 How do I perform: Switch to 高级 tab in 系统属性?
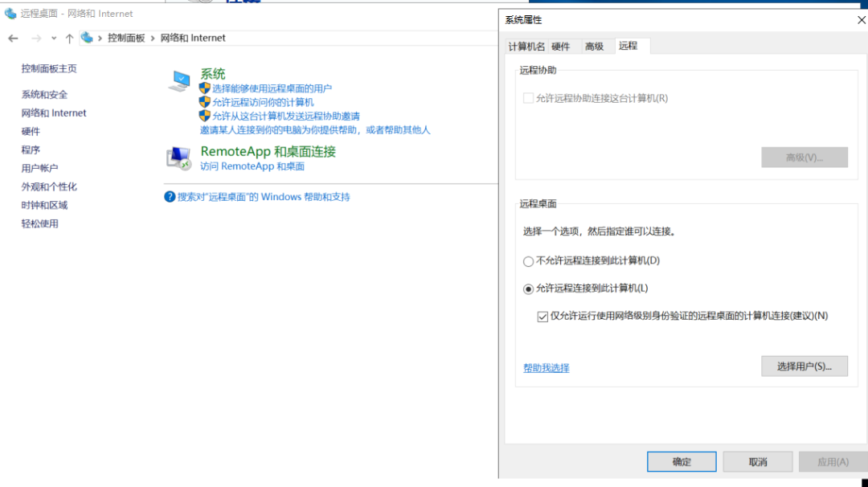tap(595, 47)
